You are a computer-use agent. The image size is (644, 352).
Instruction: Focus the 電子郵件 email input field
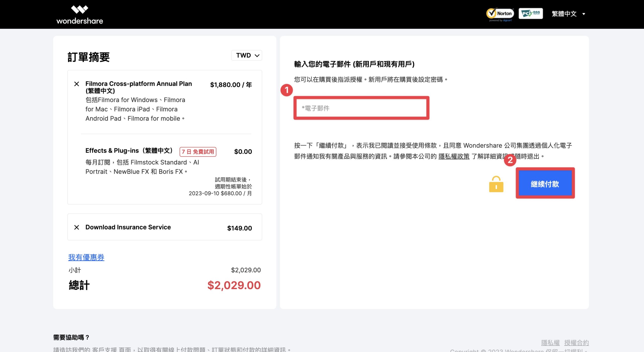(x=361, y=108)
